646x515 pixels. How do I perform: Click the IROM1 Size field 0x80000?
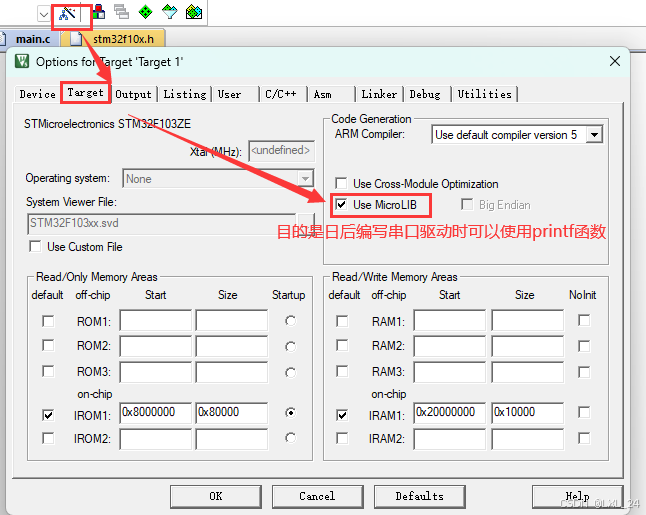click(x=232, y=413)
